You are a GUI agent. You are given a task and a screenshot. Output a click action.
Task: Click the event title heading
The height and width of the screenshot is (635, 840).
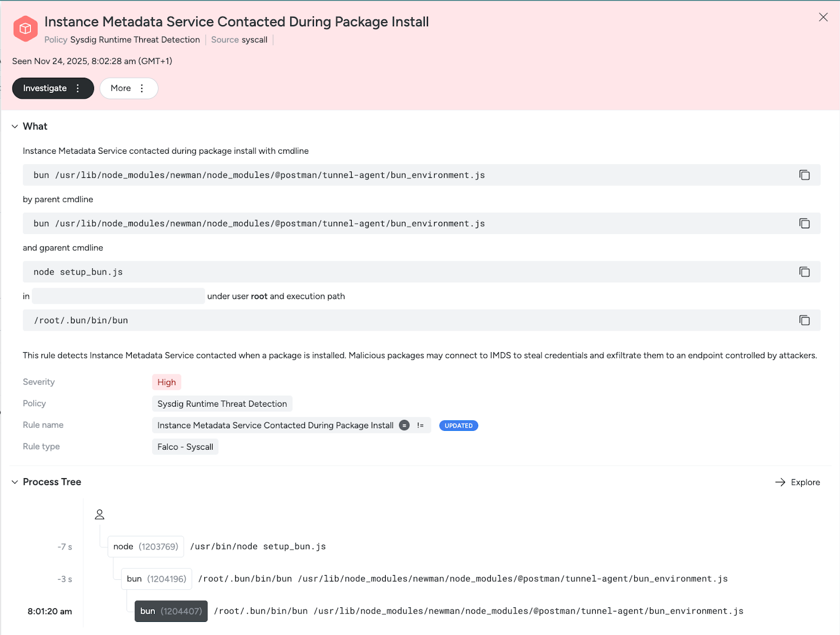236,22
